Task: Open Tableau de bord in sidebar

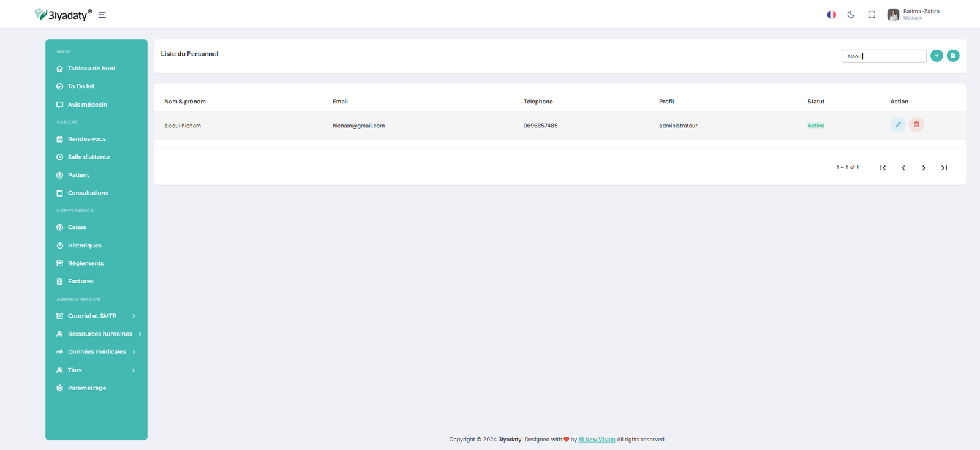Action: [x=91, y=69]
